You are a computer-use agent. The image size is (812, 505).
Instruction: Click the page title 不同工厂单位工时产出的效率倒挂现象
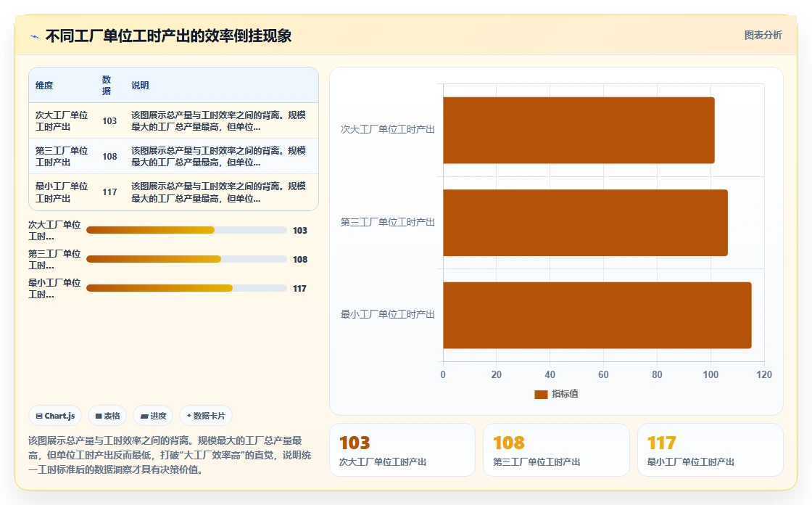[168, 36]
